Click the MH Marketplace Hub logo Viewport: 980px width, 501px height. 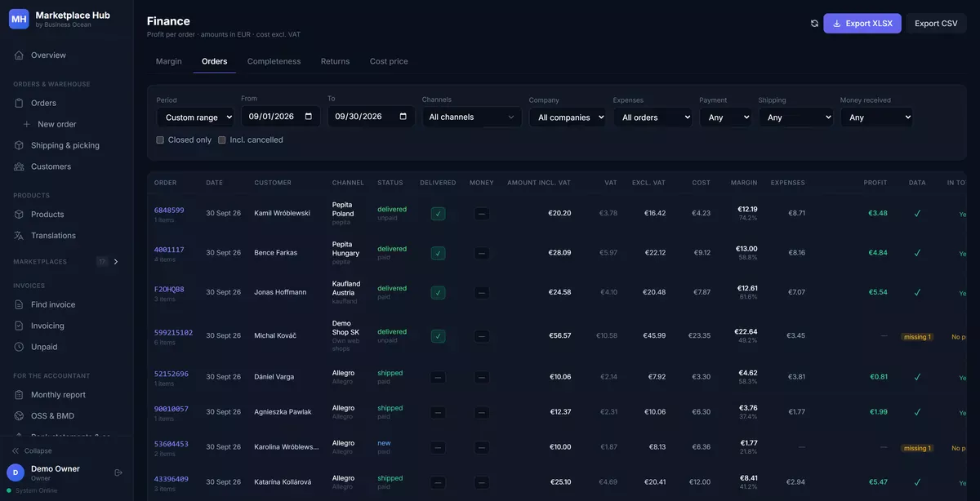tap(19, 19)
